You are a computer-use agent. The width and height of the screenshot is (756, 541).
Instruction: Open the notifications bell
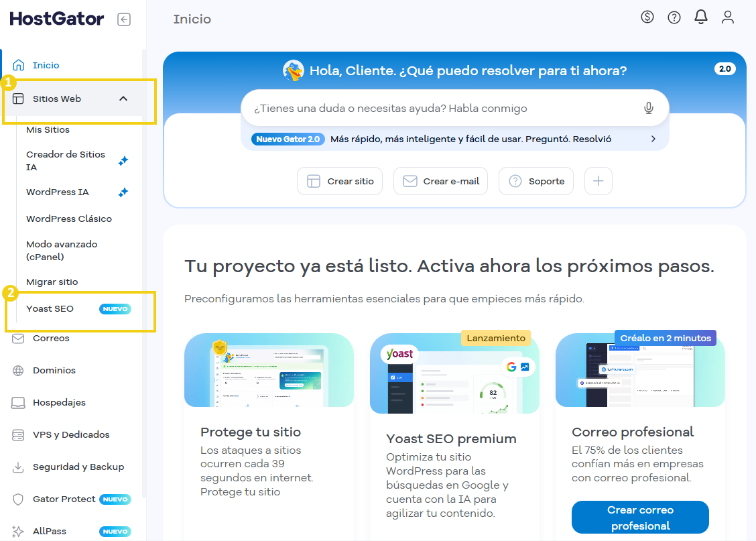(700, 17)
